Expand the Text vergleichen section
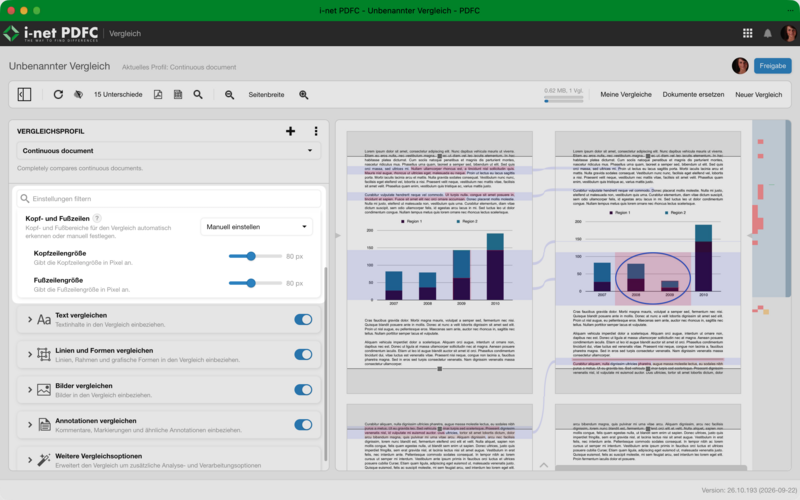This screenshot has height=500, width=800. click(x=30, y=319)
